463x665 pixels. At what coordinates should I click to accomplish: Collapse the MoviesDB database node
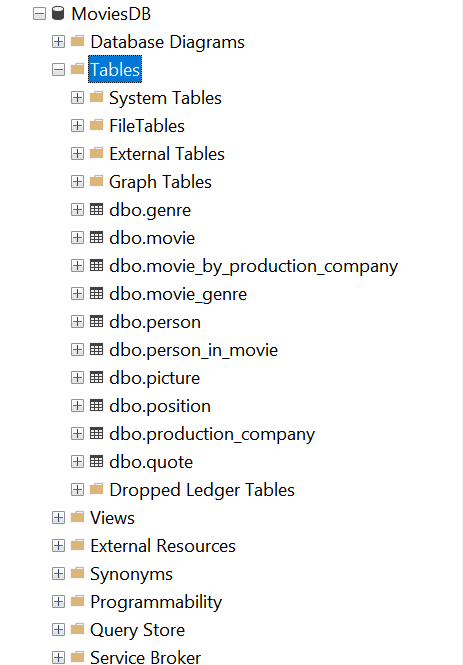click(39, 14)
